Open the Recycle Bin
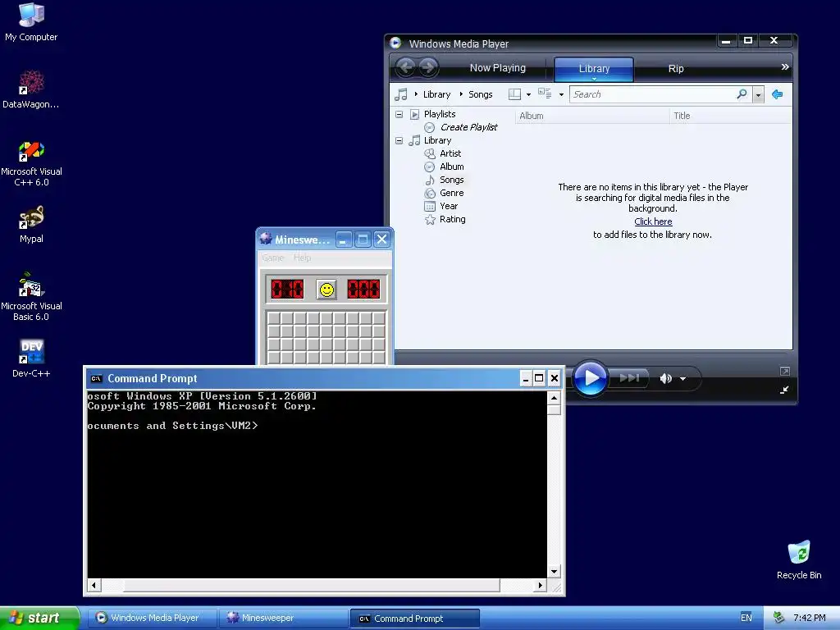The image size is (840, 630). tap(799, 559)
